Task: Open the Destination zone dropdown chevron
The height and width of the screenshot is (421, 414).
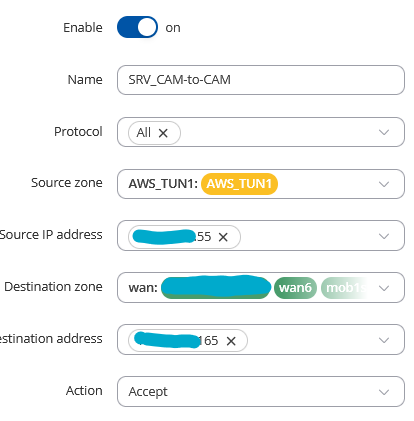Action: pos(384,288)
